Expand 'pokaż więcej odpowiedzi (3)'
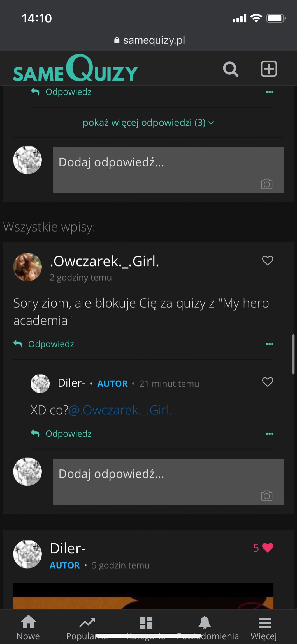Viewport: 297px width, 644px height. (148, 123)
